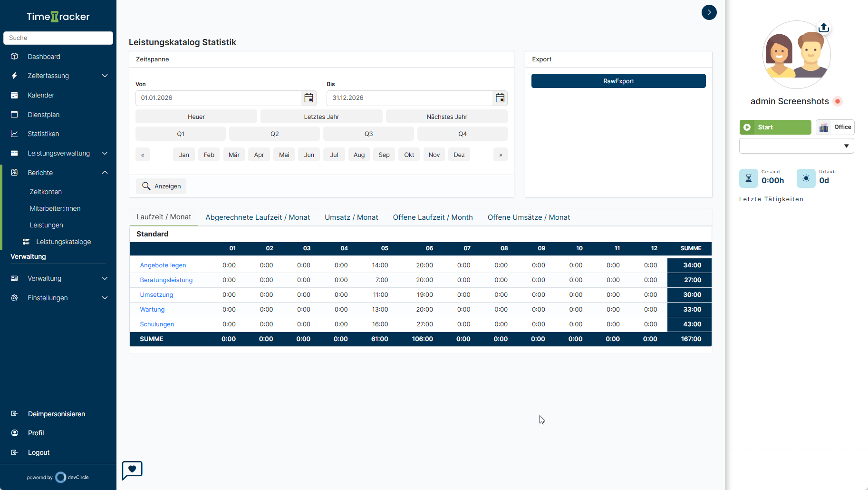Go to next year with » button
The image size is (868, 490).
(x=501, y=155)
